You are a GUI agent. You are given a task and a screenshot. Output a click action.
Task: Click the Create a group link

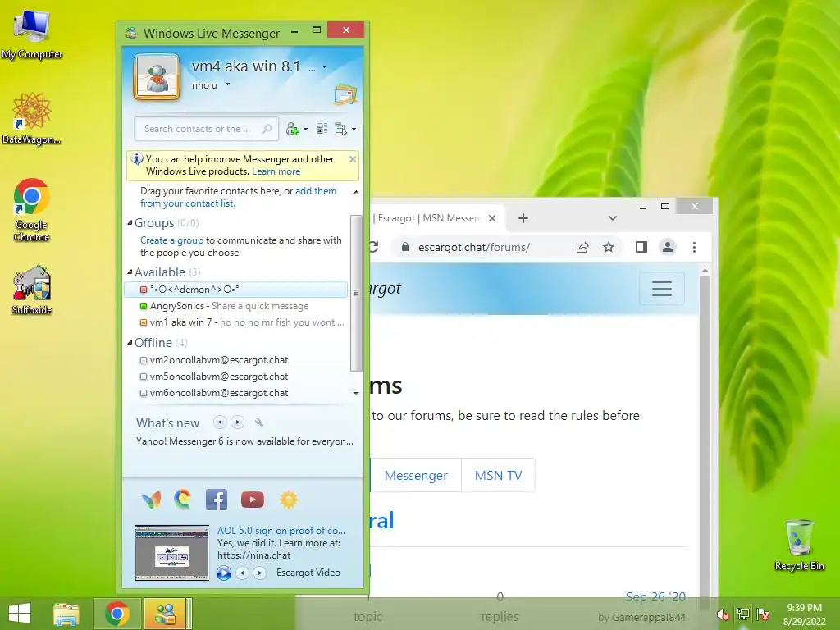click(171, 240)
